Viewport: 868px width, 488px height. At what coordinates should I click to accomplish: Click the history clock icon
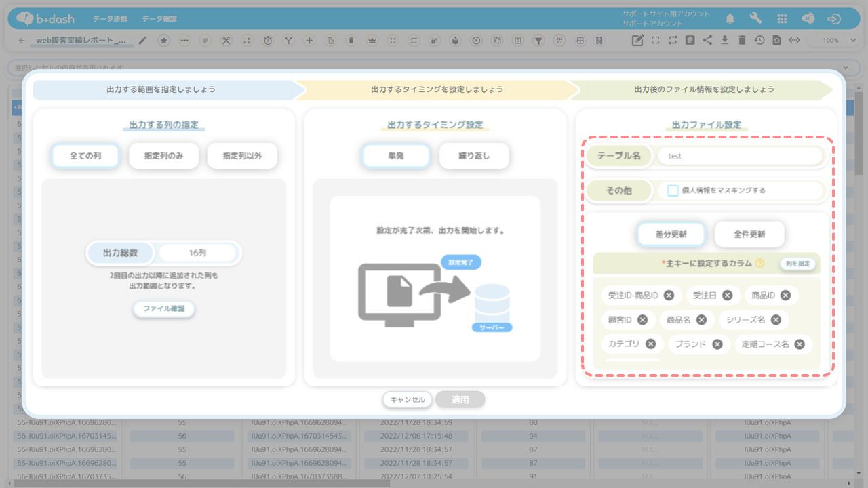tap(759, 40)
